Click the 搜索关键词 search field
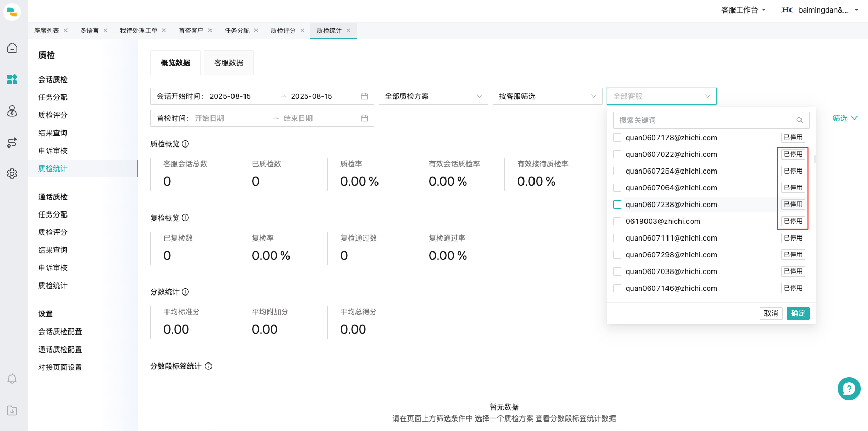Viewport: 868px width, 431px height. click(x=711, y=120)
